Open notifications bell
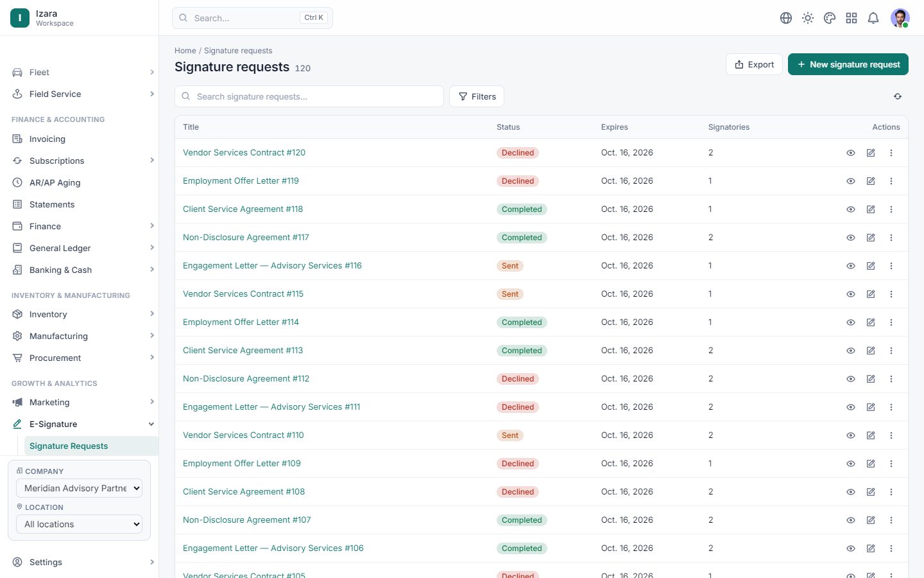The height and width of the screenshot is (578, 924). coord(873,18)
